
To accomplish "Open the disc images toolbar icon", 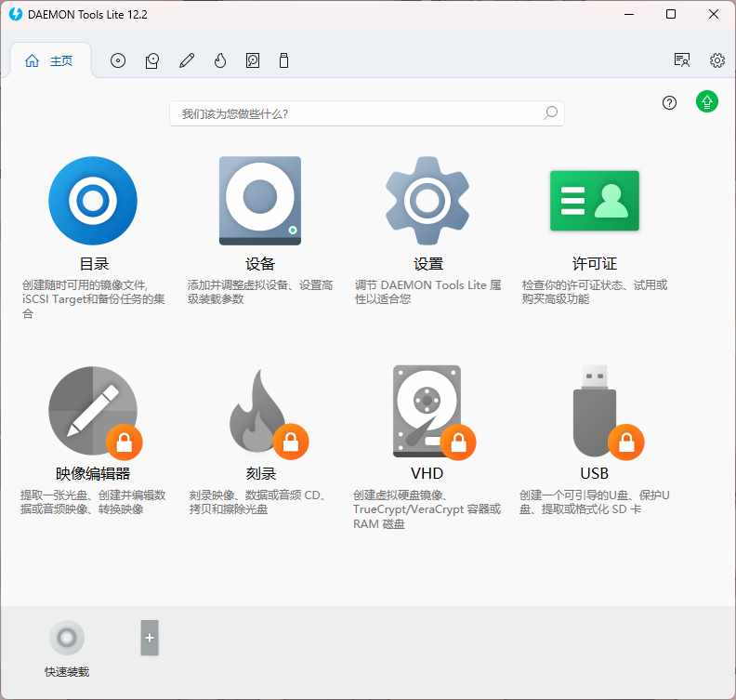I will click(118, 60).
